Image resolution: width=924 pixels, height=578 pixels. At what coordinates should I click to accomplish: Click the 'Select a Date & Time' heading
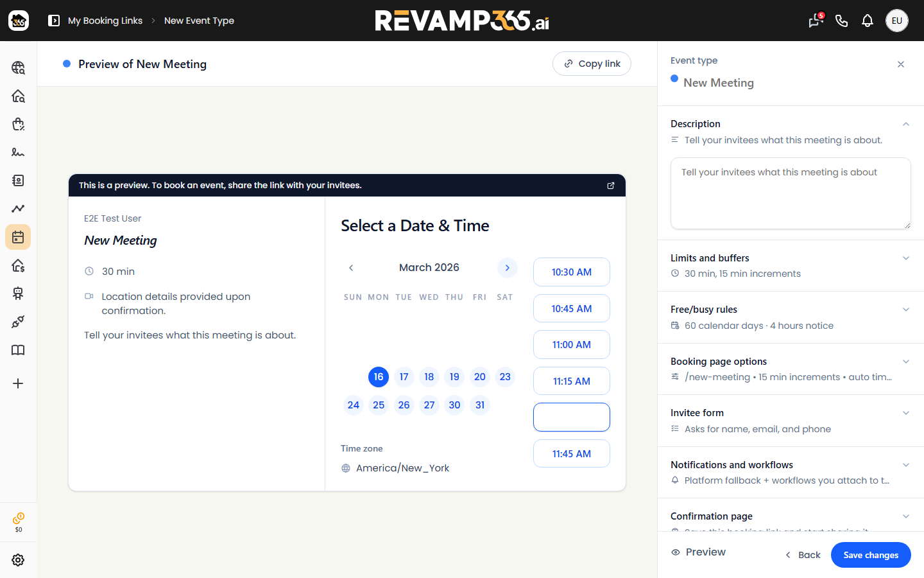click(x=415, y=226)
